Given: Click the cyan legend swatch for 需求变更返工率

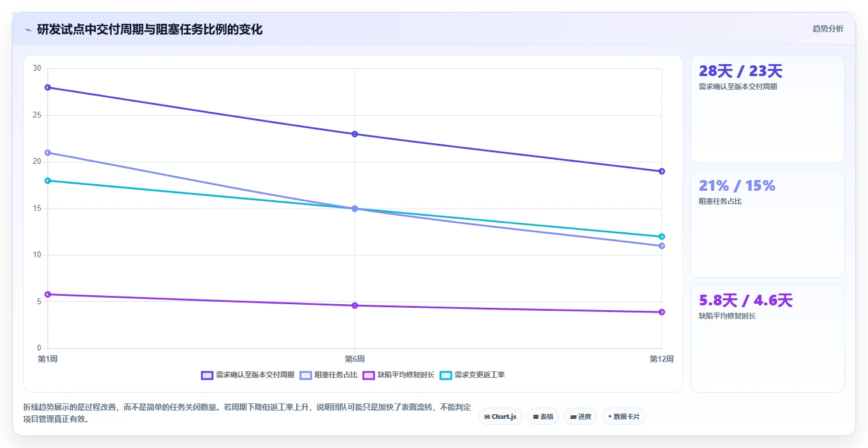Looking at the screenshot, I should [446, 375].
